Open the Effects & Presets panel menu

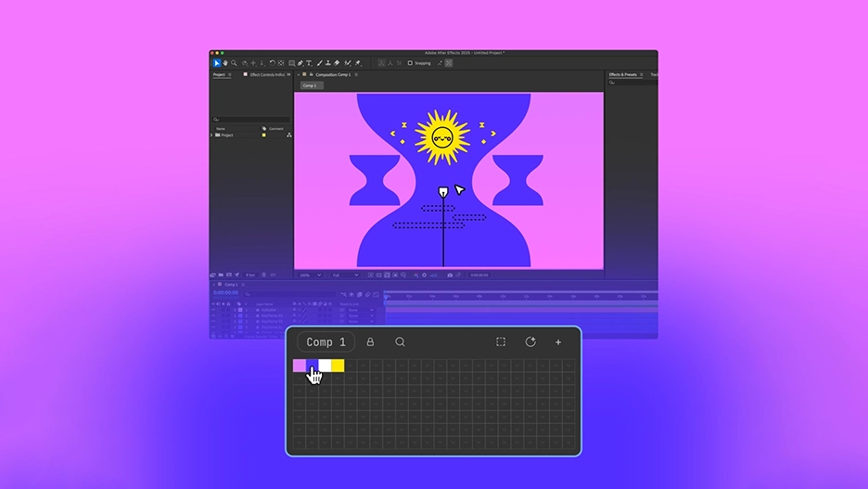point(642,75)
